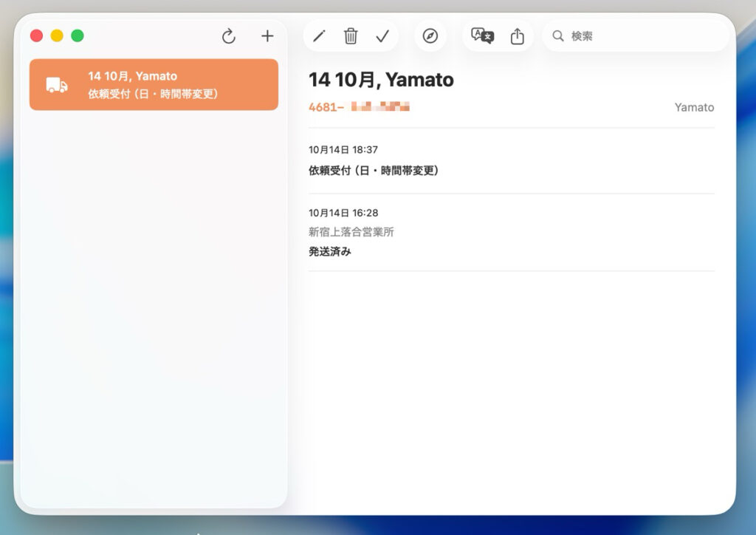Edit the delivery using the pencil icon
This screenshot has height=535, width=756.
coord(319,36)
